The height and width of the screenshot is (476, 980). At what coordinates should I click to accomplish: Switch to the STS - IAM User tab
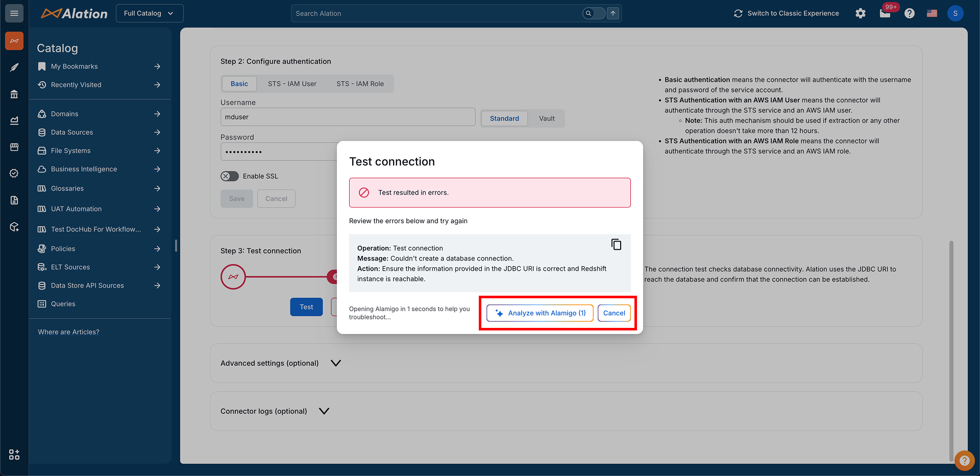click(292, 84)
